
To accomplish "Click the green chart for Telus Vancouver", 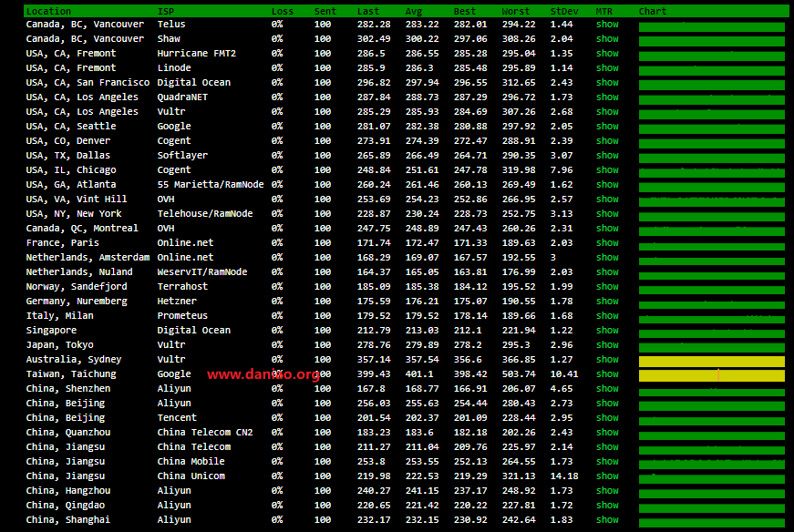I will click(x=712, y=26).
